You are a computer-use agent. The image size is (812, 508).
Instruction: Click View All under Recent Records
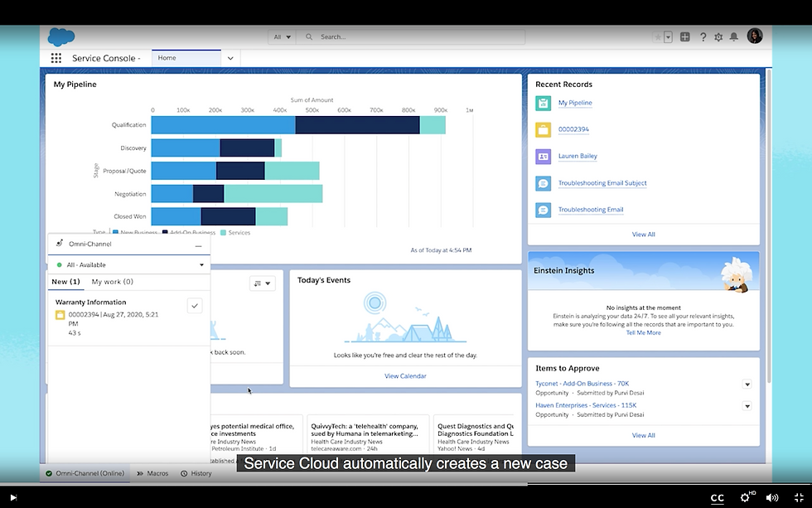pyautogui.click(x=643, y=234)
